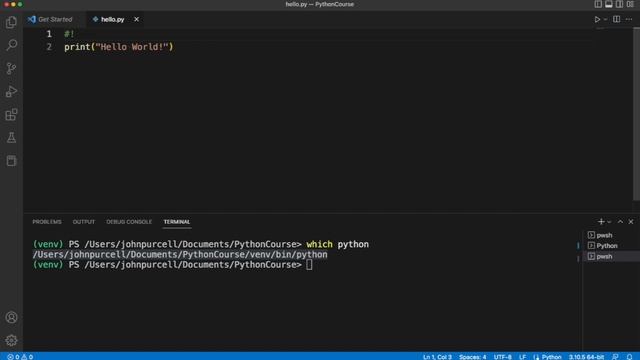Select the hello.py editor tab

pyautogui.click(x=112, y=19)
